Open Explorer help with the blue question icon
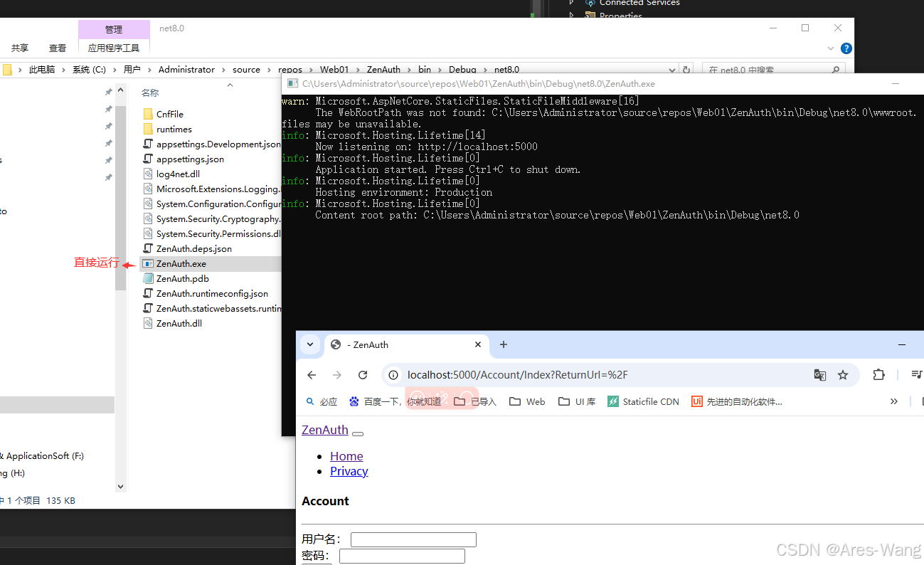This screenshot has width=924, height=565. tap(846, 48)
